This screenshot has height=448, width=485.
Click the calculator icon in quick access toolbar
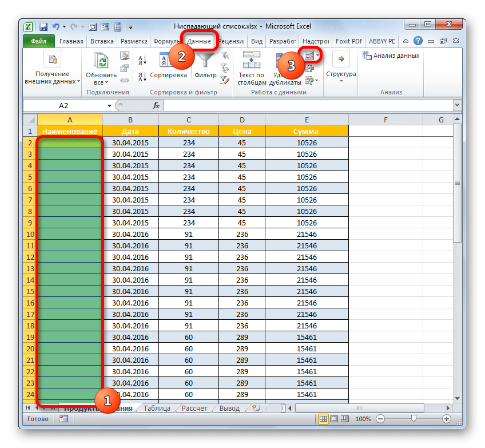click(x=118, y=27)
